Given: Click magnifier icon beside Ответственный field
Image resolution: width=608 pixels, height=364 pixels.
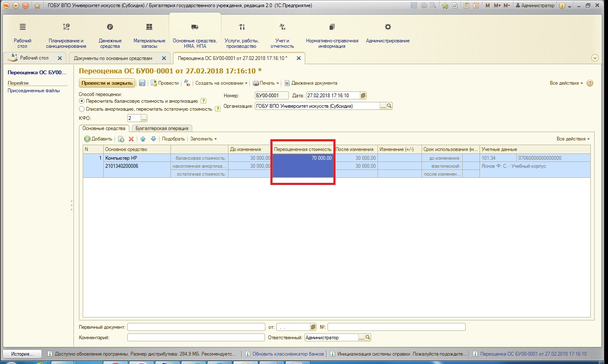Looking at the screenshot, I should tap(368, 337).
